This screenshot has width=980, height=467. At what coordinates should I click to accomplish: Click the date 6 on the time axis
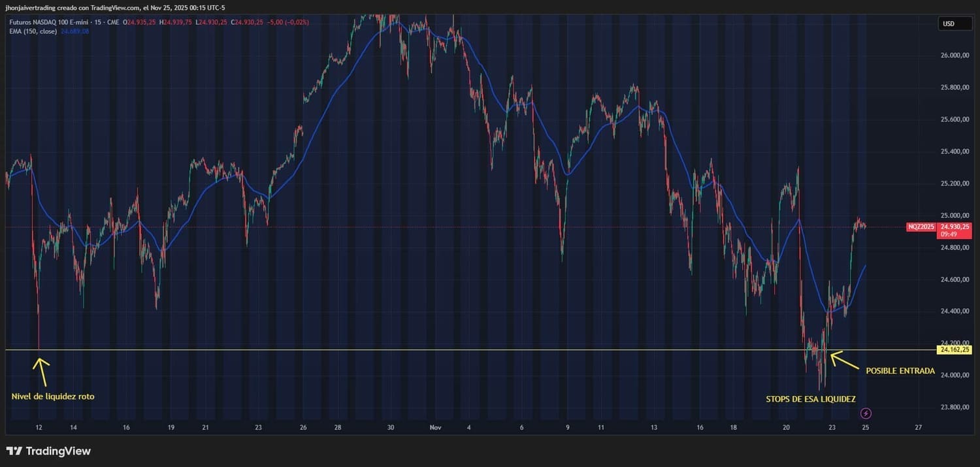pyautogui.click(x=521, y=428)
